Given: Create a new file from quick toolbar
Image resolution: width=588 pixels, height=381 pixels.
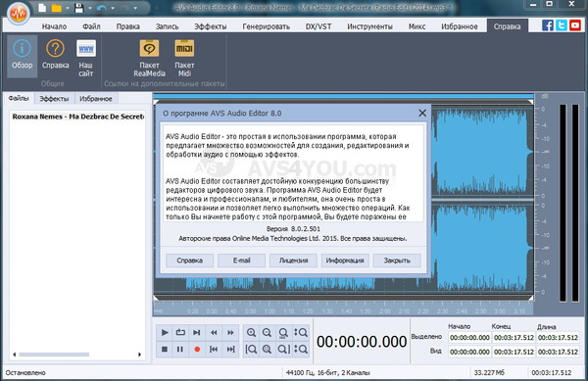Looking at the screenshot, I should point(42,8).
